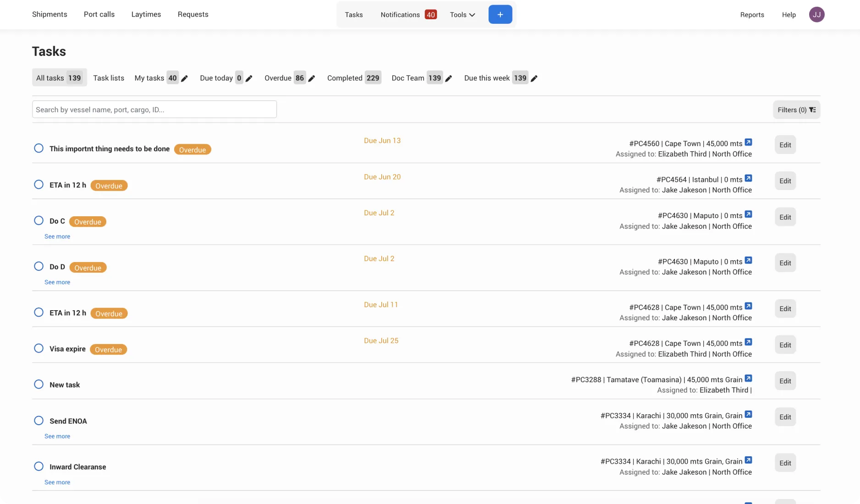Complete the Visa expire task circle
Image resolution: width=860 pixels, height=504 pixels.
tap(39, 349)
